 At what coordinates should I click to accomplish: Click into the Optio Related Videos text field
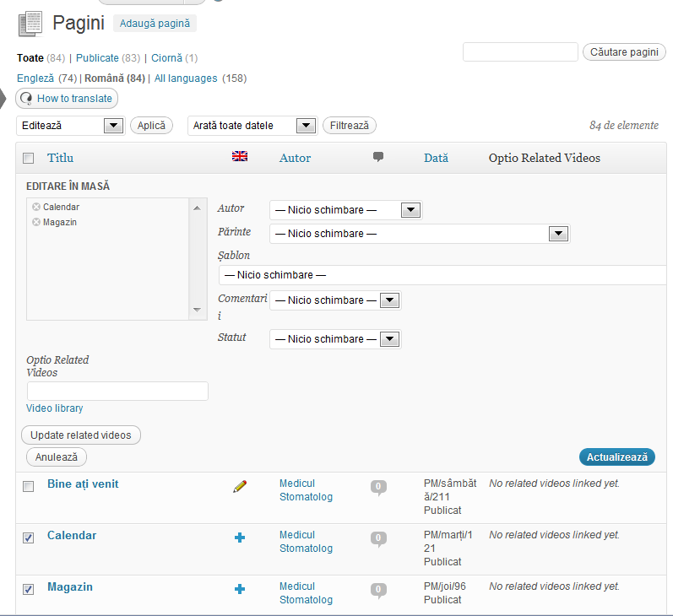117,392
